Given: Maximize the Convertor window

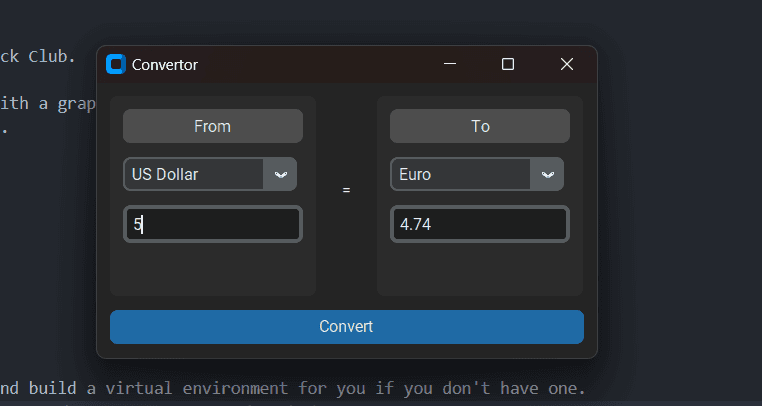Looking at the screenshot, I should (508, 64).
